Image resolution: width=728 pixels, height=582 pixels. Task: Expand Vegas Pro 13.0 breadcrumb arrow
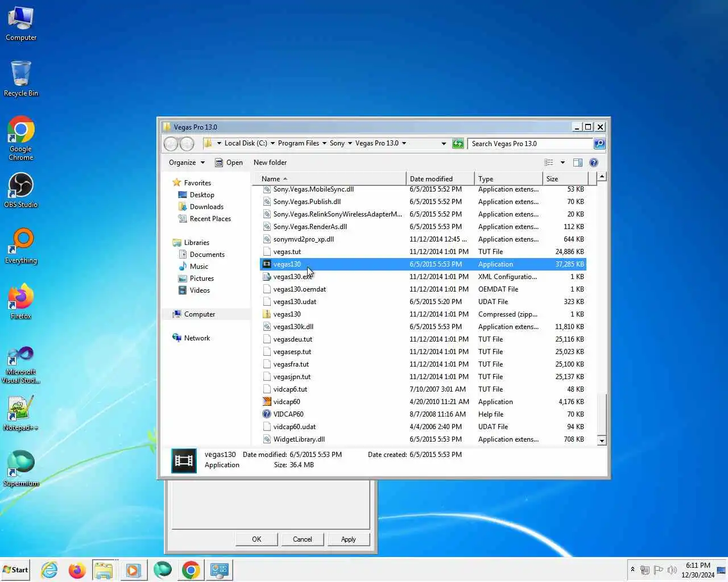(x=404, y=143)
